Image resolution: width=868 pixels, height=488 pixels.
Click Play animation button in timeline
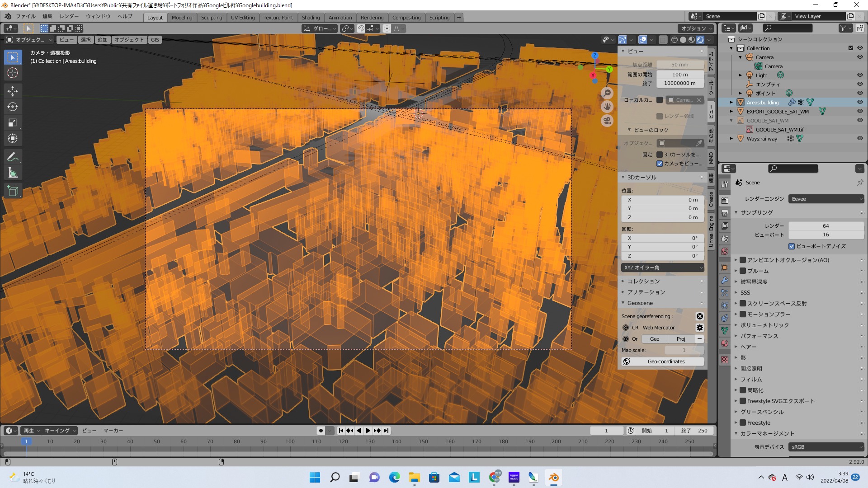368,431
